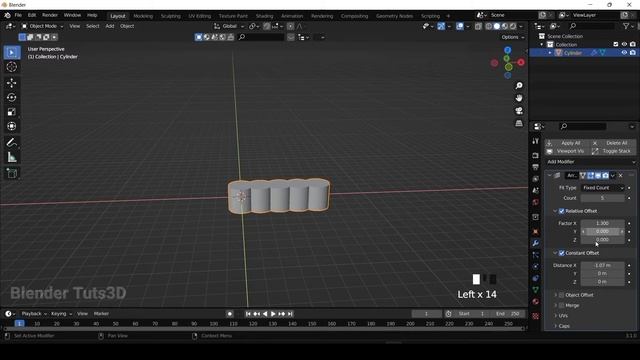640x360 pixels.
Task: Open the Output properties tab icon
Action: [x=536, y=167]
